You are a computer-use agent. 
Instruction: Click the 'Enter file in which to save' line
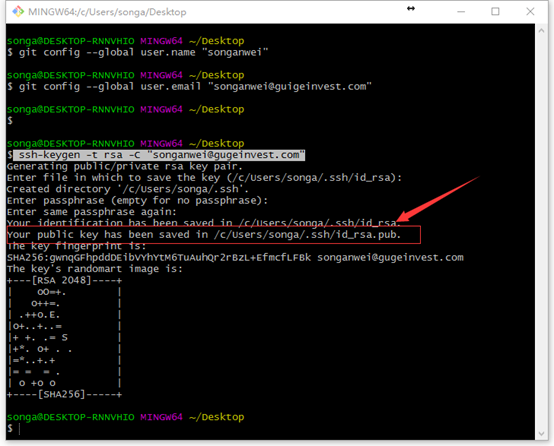click(x=204, y=177)
